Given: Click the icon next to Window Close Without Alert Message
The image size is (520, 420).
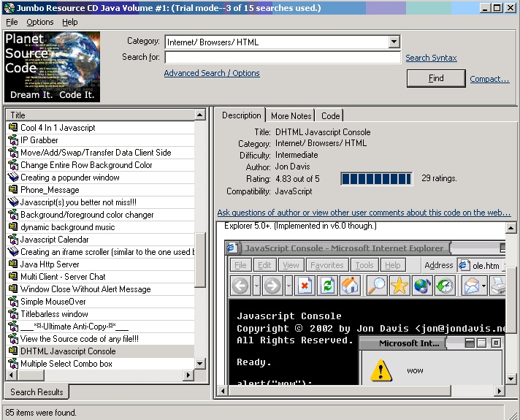Looking at the screenshot, I should pyautogui.click(x=13, y=289).
